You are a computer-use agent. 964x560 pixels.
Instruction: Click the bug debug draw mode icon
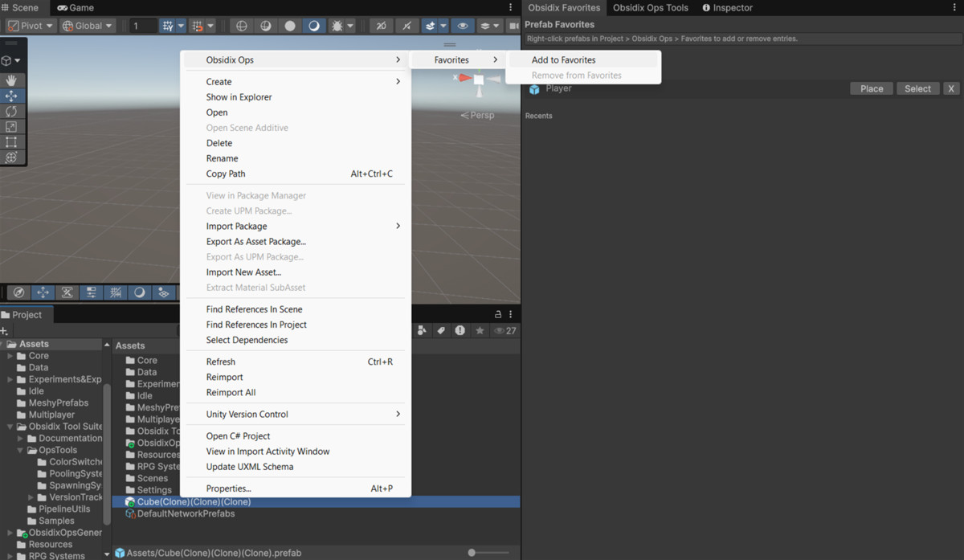click(x=337, y=26)
